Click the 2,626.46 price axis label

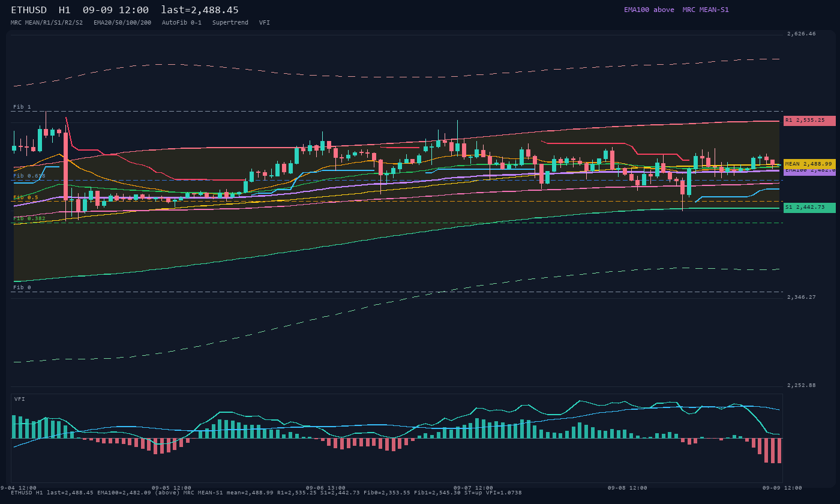[802, 34]
